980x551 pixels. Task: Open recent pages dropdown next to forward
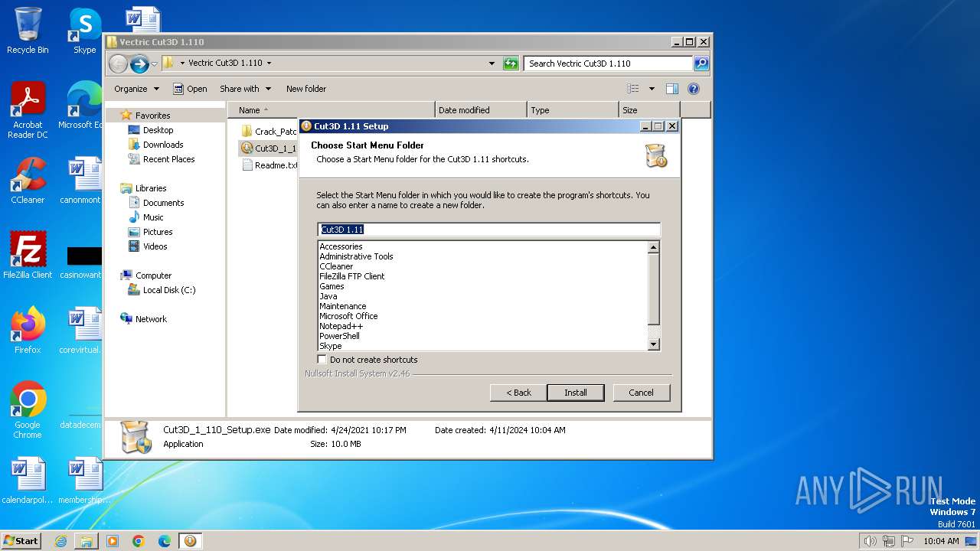pos(154,64)
